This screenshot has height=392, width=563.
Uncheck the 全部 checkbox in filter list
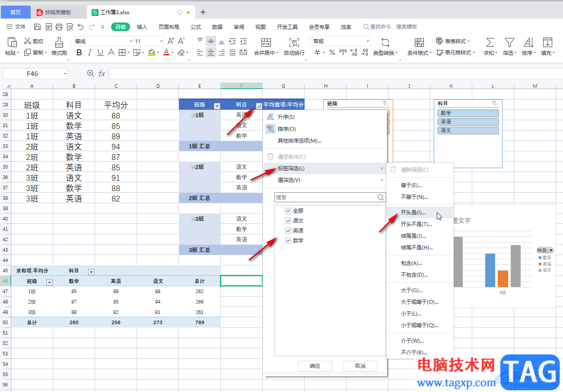288,211
